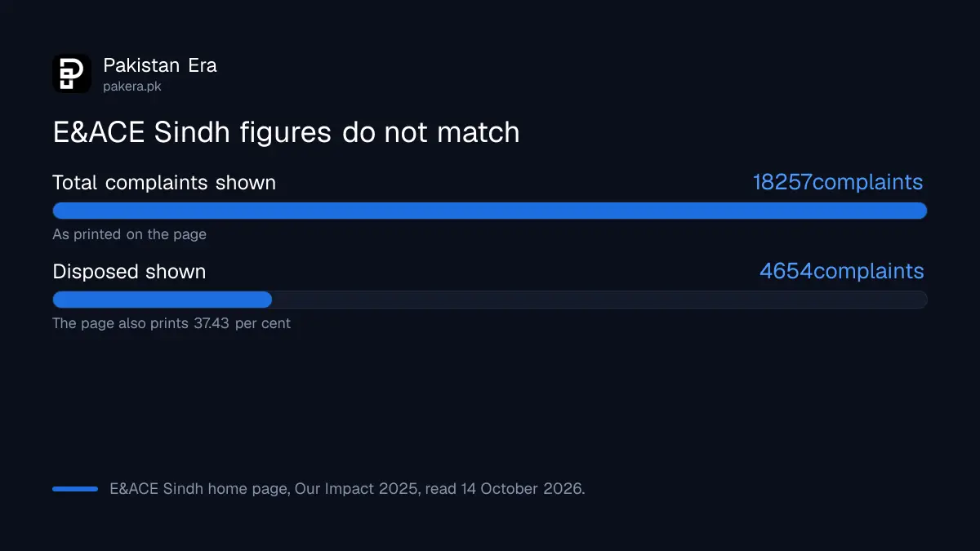Click the read 14 October 2026 date text
The height and width of the screenshot is (551, 980).
(505, 489)
